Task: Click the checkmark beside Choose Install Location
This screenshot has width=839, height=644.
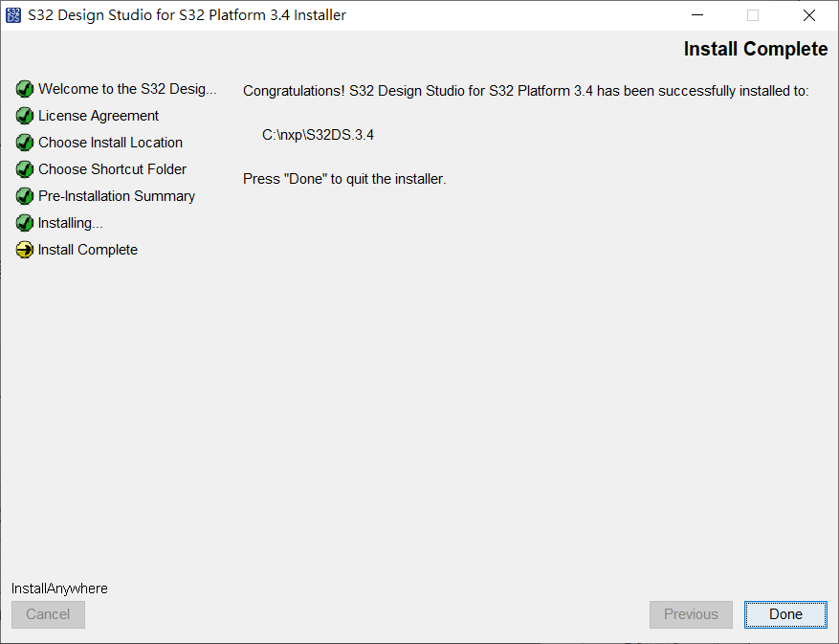Action: (25, 143)
